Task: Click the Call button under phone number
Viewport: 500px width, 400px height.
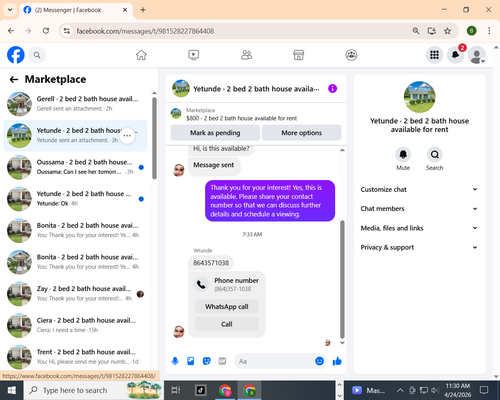Action: tap(227, 324)
